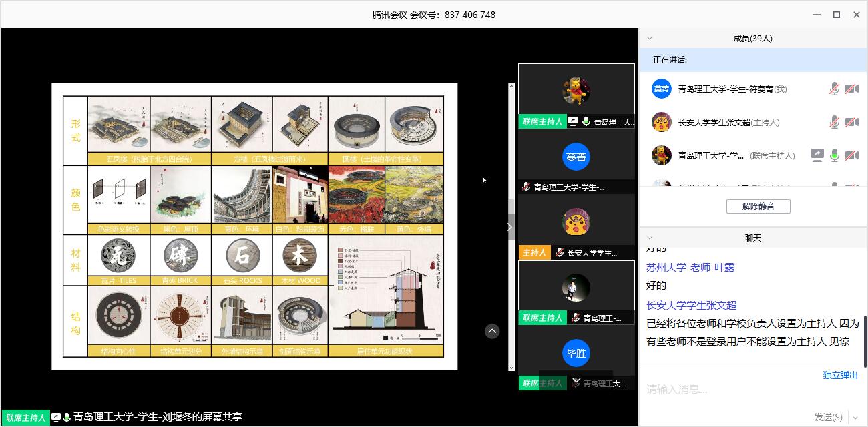
Task: Collapse the video strip using the side arrow
Action: tap(509, 227)
